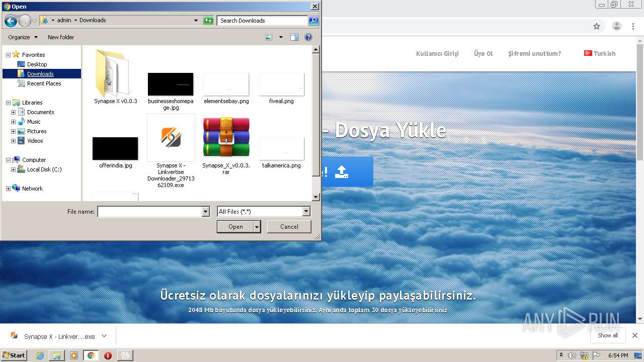Open Windows Explorer from taskbar
644x362 pixels.
tap(57, 355)
